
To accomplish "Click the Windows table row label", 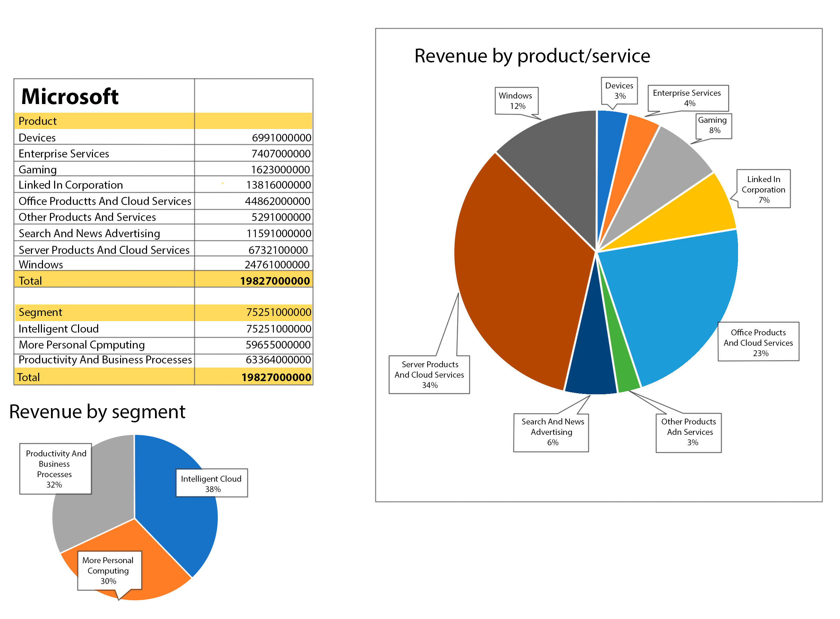I will coord(41,265).
